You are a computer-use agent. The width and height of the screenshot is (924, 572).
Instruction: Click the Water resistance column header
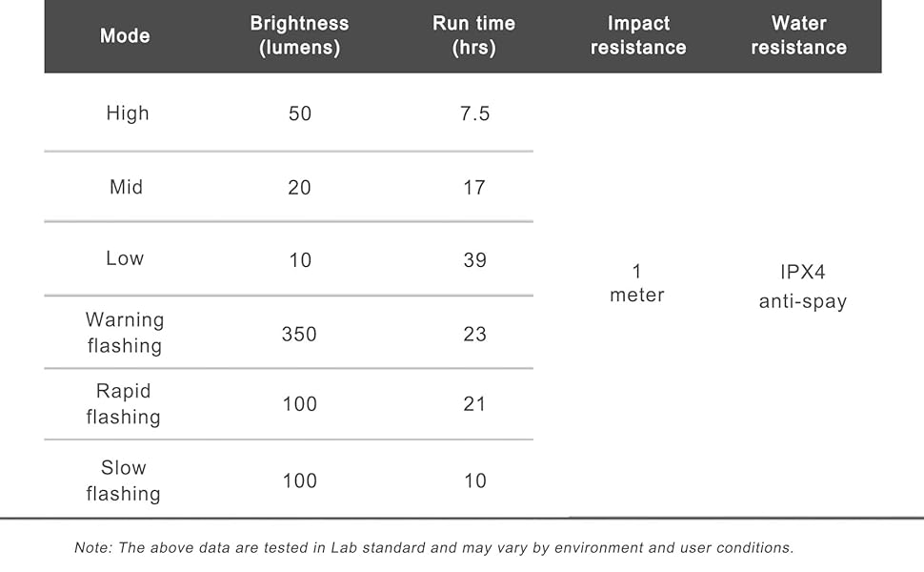[798, 36]
